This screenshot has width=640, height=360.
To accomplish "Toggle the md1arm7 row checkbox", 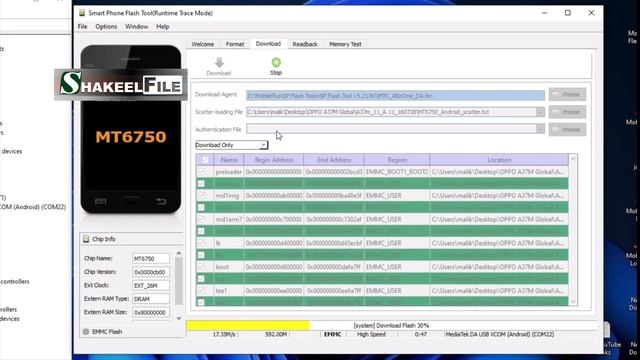I will [x=201, y=219].
